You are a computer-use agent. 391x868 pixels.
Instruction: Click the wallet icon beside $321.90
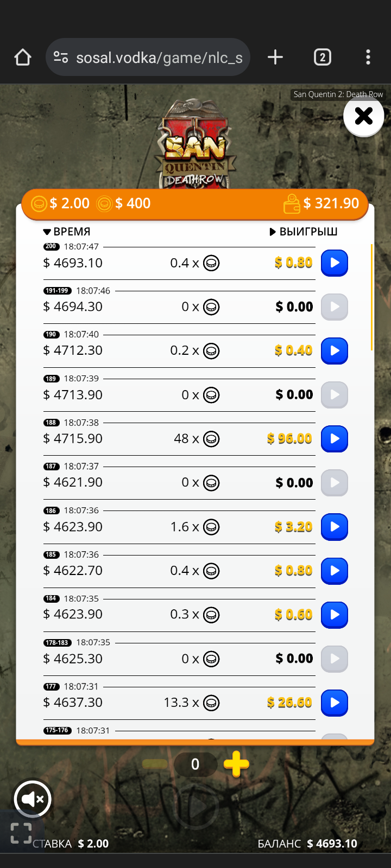[x=292, y=204]
